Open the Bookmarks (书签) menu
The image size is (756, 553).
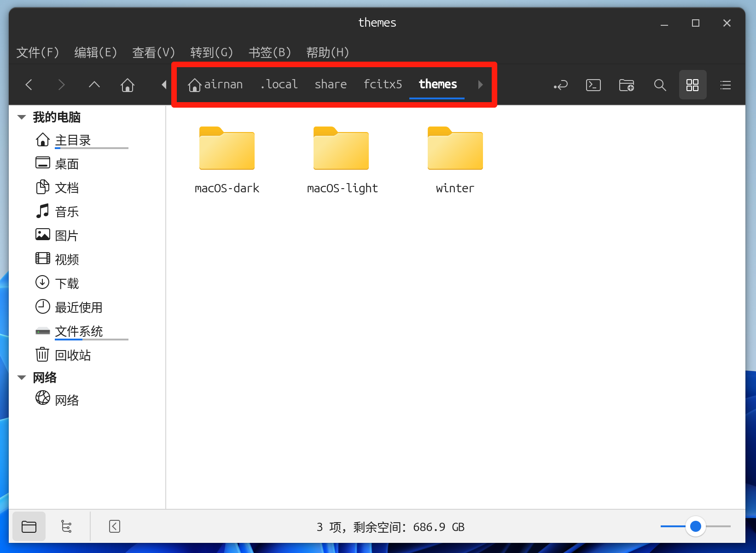pos(270,52)
